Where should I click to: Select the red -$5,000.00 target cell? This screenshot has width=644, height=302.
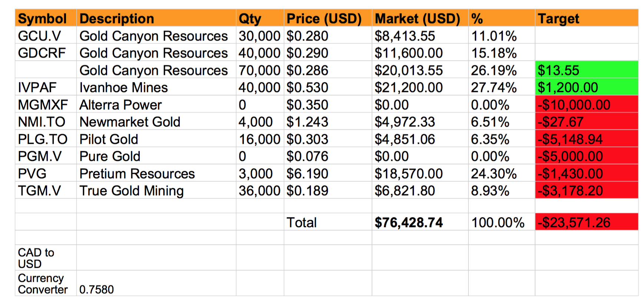click(x=587, y=155)
